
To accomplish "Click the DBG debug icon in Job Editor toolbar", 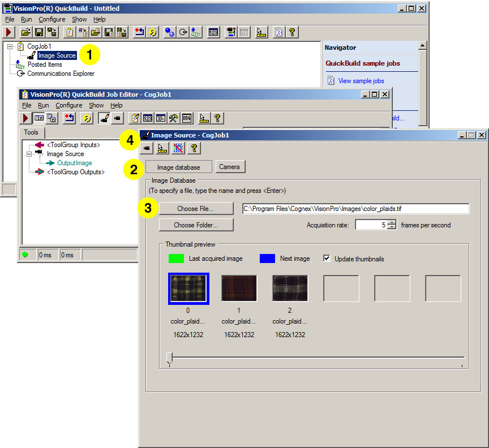I will [186, 118].
